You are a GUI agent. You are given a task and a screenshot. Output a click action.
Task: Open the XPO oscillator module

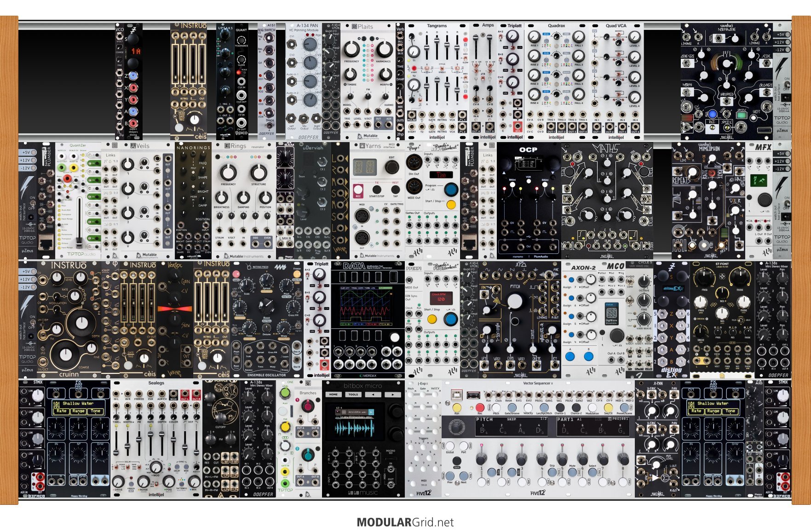point(520,320)
